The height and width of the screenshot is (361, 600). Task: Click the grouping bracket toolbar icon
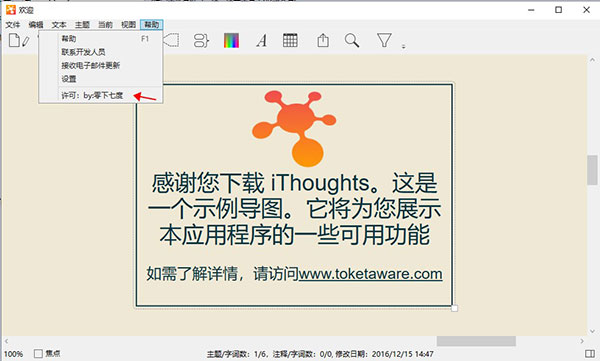[201, 41]
